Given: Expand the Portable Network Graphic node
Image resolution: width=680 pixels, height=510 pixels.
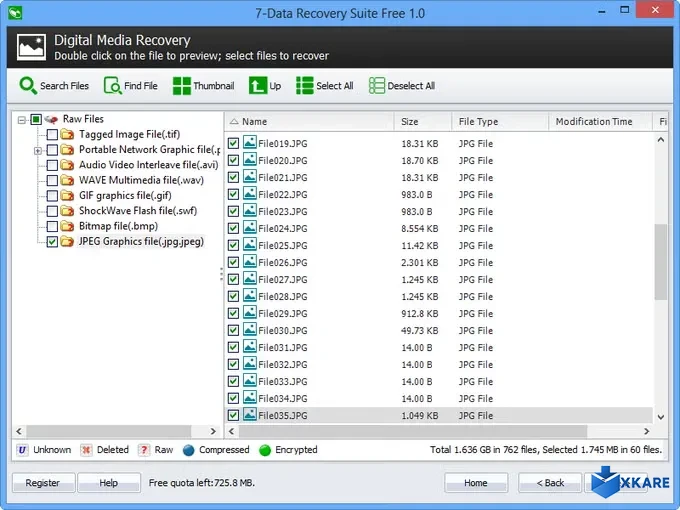Looking at the screenshot, I should pos(38,151).
